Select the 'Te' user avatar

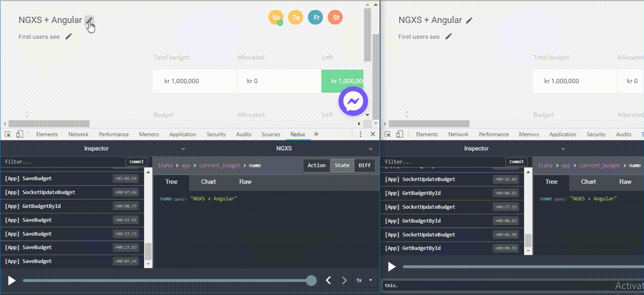tap(296, 18)
